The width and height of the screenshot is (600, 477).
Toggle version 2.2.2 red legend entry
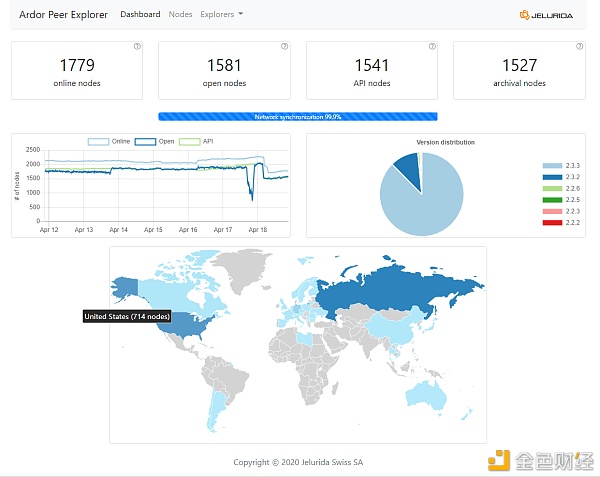pos(561,223)
